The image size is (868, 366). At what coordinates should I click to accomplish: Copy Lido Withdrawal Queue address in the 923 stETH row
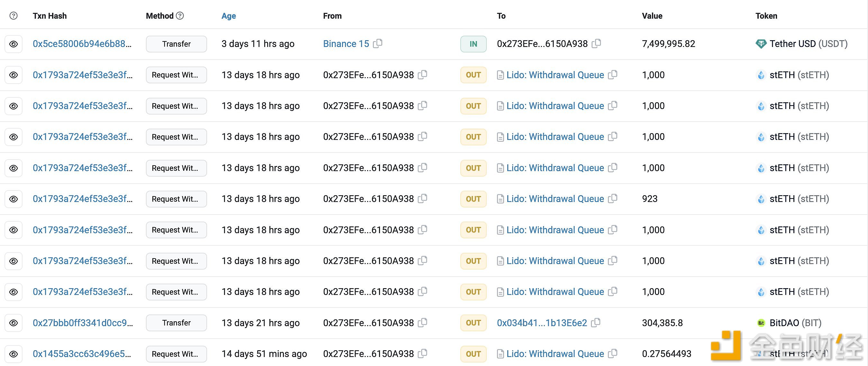tap(613, 198)
